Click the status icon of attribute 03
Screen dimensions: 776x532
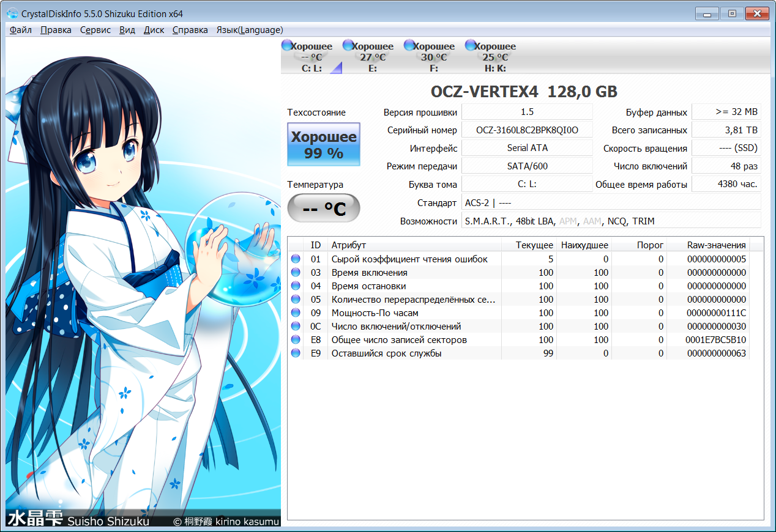click(296, 273)
